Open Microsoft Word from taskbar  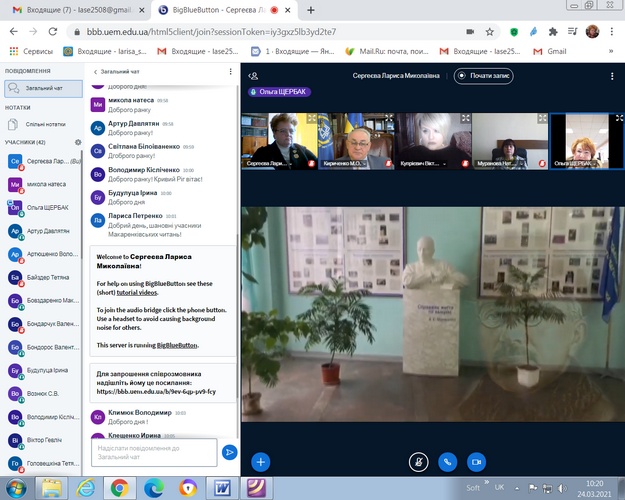222,488
